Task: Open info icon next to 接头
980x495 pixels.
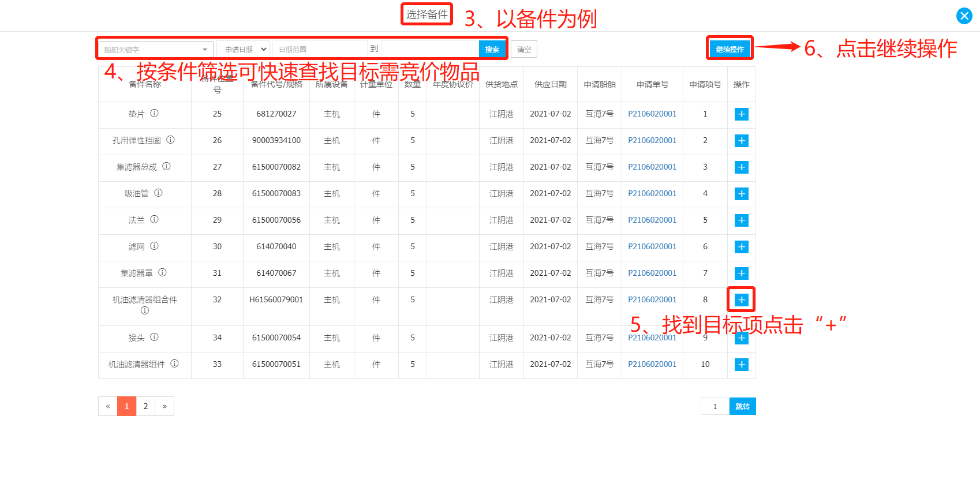Action: tap(154, 337)
